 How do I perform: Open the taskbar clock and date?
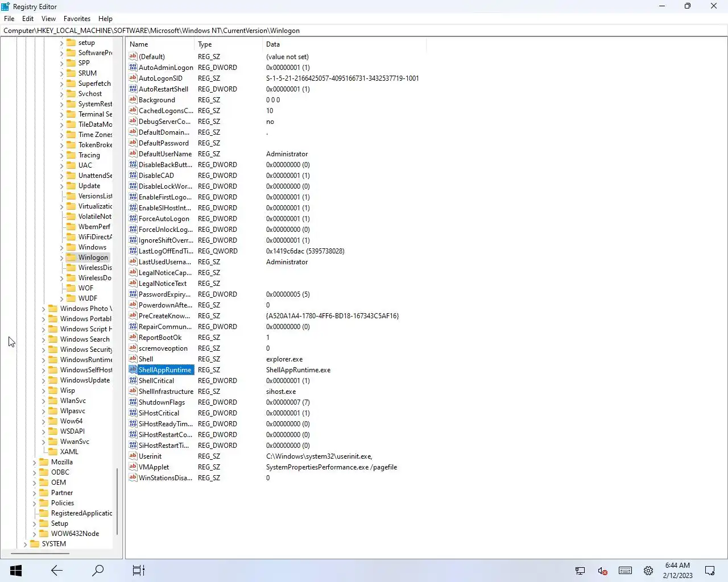click(678, 571)
